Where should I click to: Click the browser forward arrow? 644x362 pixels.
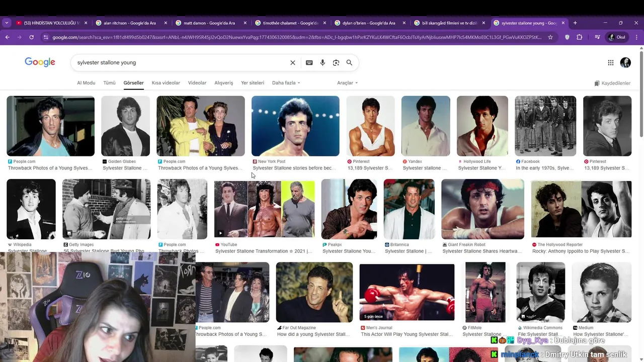tap(19, 37)
